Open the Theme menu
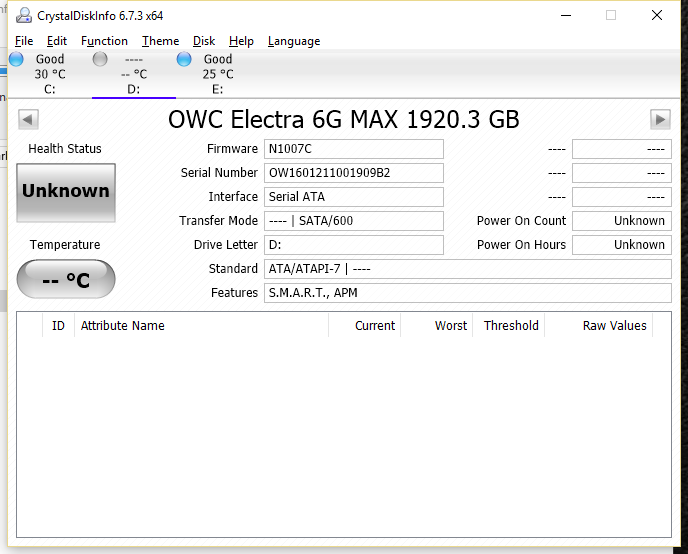This screenshot has width=688, height=554. point(160,41)
